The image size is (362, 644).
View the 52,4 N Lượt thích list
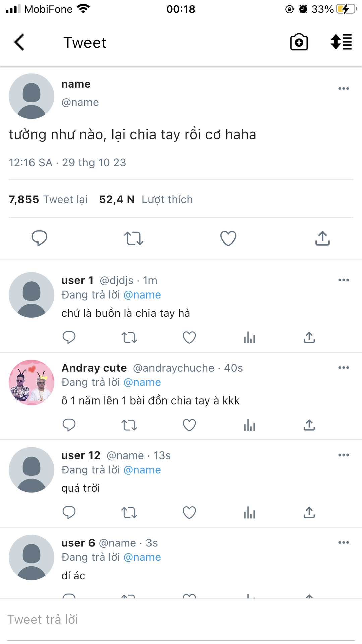[x=146, y=199]
